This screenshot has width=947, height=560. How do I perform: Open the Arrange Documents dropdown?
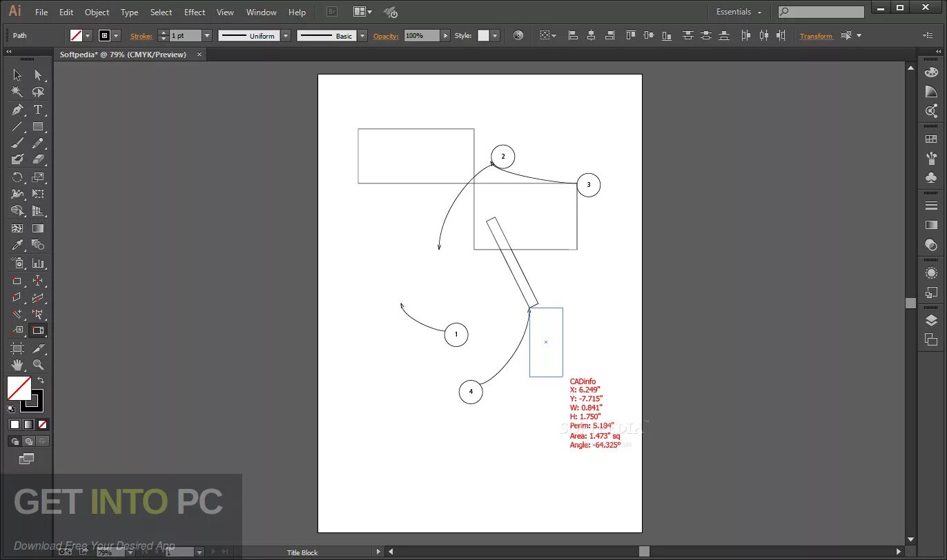362,12
